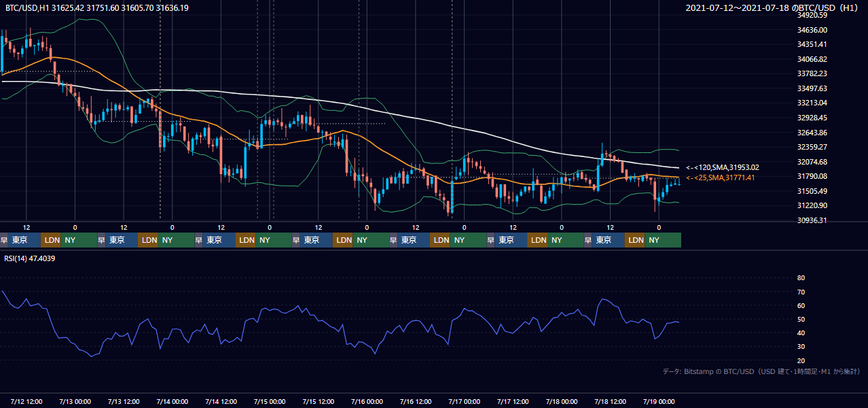Select the 2021-07-12〜2021-07-18 chart title
Screen dimensions: 868x408
[x=773, y=8]
